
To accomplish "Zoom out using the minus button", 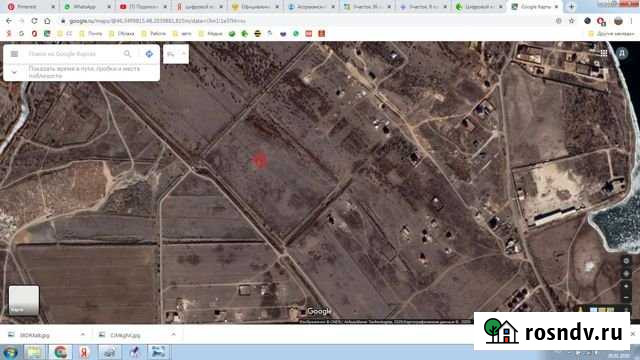I will 626,298.
